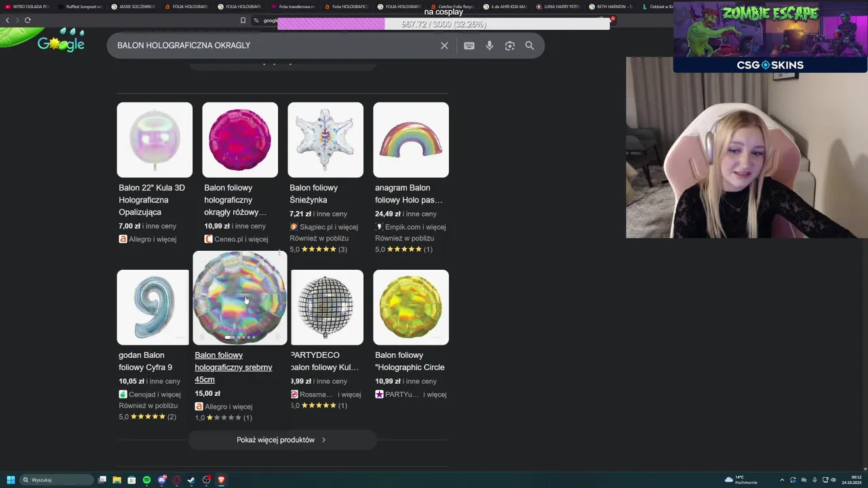Open Balon 22" Kula 3D Holograficzna Opalizująca product
Image resolution: width=868 pixels, height=488 pixels.
[152, 200]
